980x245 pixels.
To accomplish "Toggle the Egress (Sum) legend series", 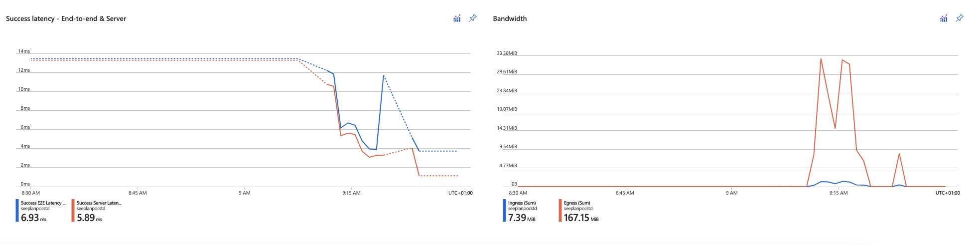I will pos(577,203).
